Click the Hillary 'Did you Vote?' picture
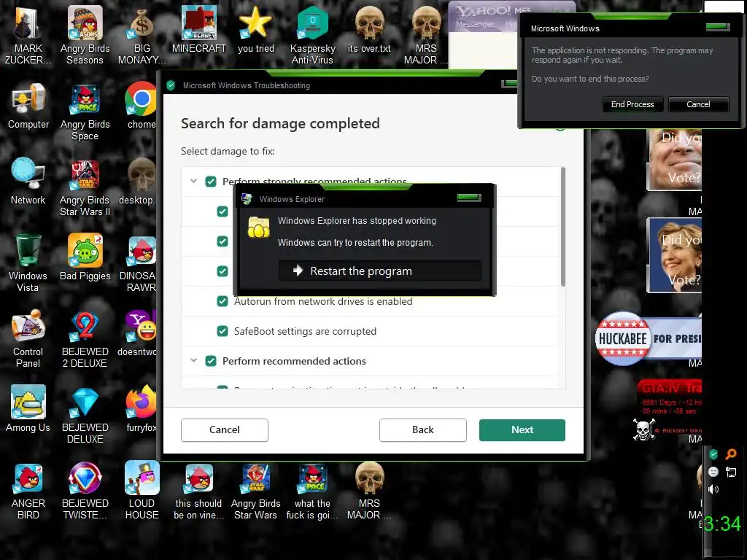Screen dimensions: 747x560 (x=674, y=255)
